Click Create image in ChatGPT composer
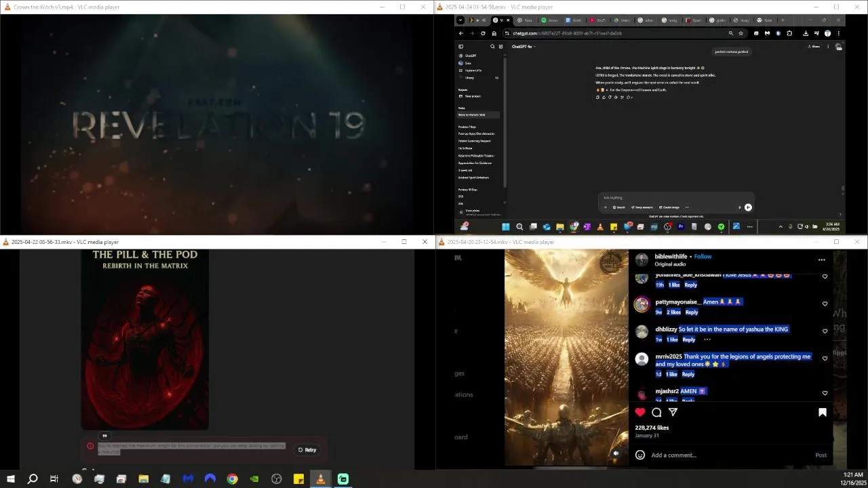868x488 pixels. pos(669,207)
